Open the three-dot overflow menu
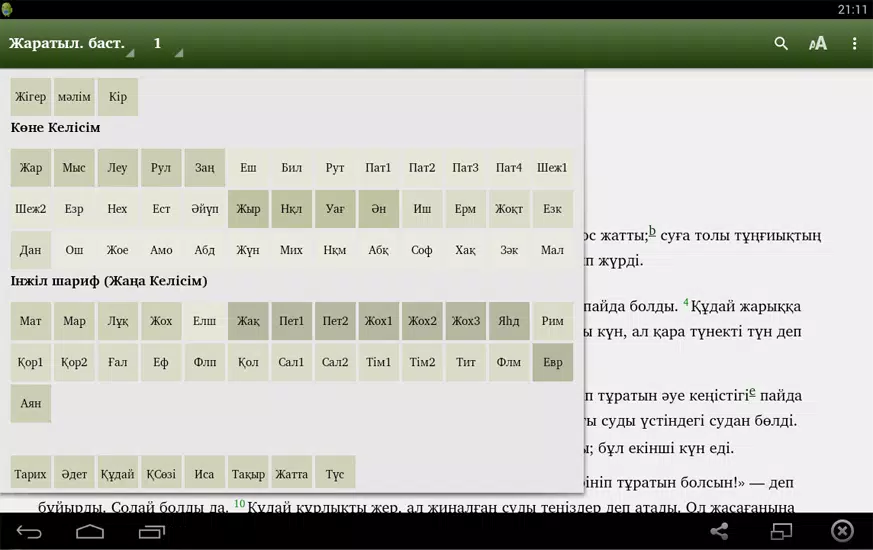The image size is (873, 550). (x=854, y=44)
